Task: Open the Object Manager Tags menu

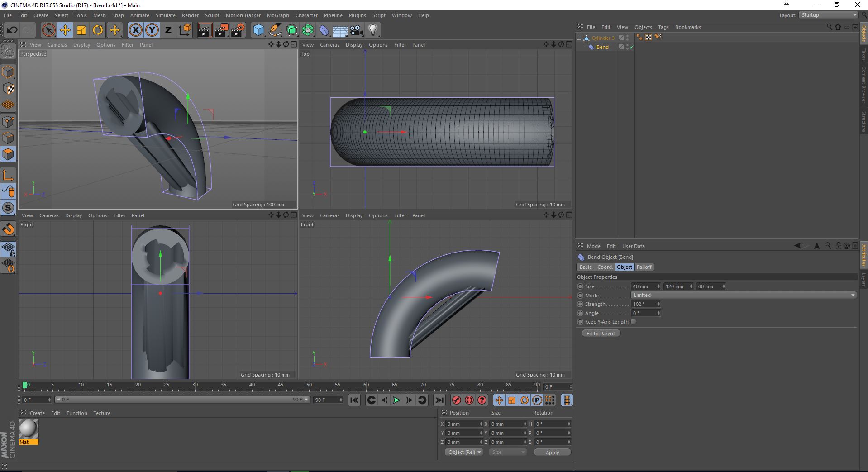Action: pyautogui.click(x=663, y=27)
